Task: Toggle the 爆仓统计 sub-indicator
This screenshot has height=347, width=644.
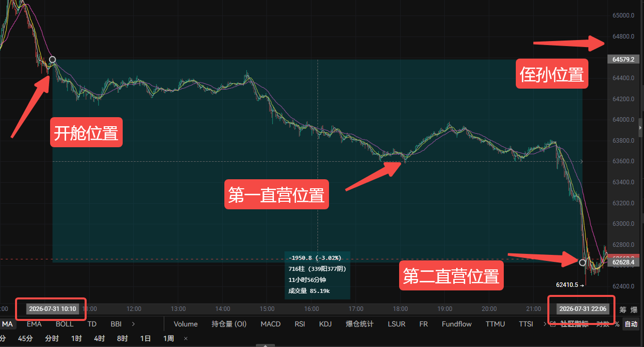Action: tap(360, 324)
